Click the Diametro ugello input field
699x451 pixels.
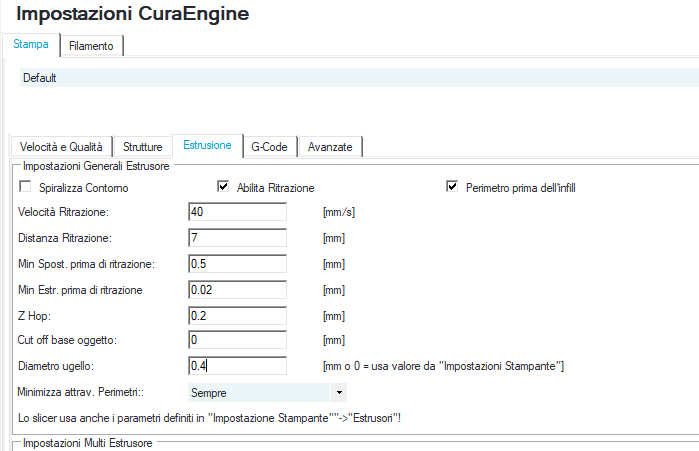point(238,366)
